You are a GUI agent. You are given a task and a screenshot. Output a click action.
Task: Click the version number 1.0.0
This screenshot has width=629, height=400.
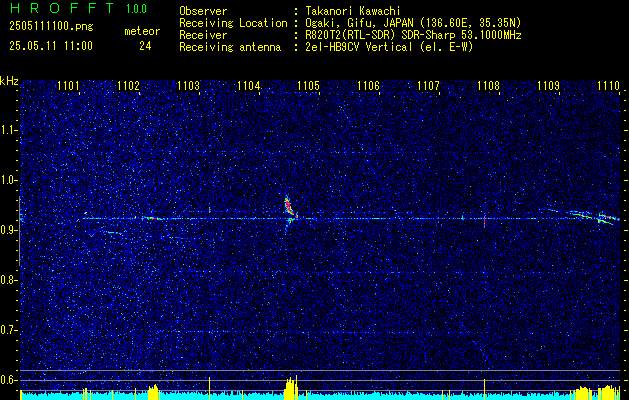point(136,9)
